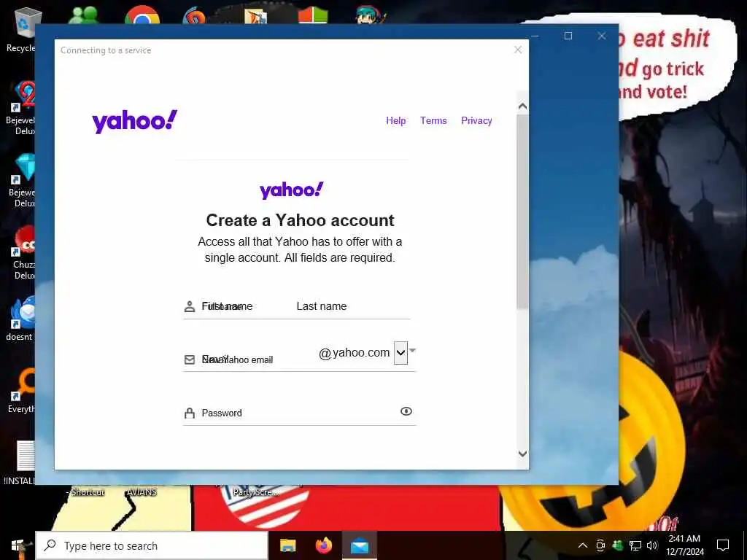Select the Party Scre... desktop icon label
The height and width of the screenshot is (560, 747).
256,492
